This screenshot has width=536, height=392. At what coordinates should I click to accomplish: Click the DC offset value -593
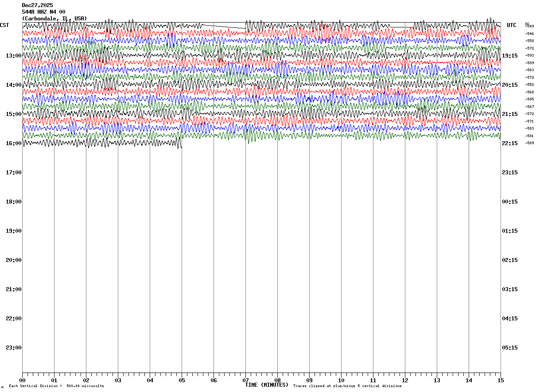point(529,55)
